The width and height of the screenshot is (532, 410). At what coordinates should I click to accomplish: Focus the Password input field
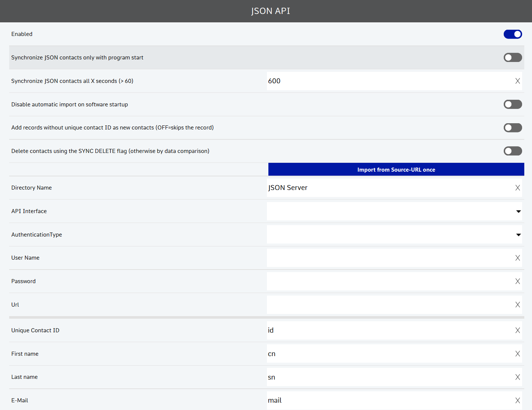tap(389, 281)
